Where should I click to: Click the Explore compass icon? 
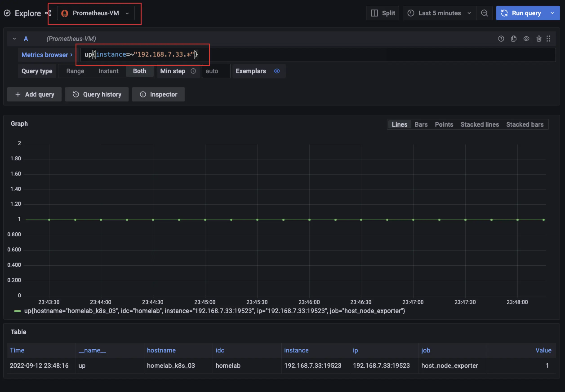coord(7,13)
